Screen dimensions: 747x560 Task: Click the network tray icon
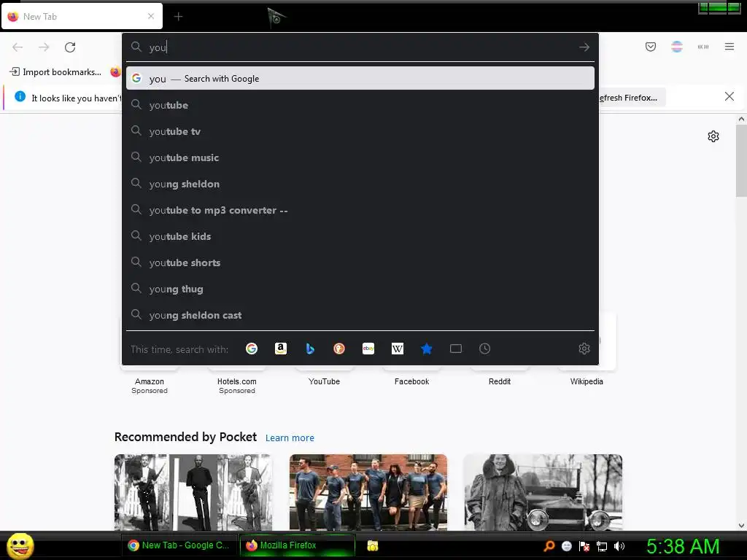point(602,546)
